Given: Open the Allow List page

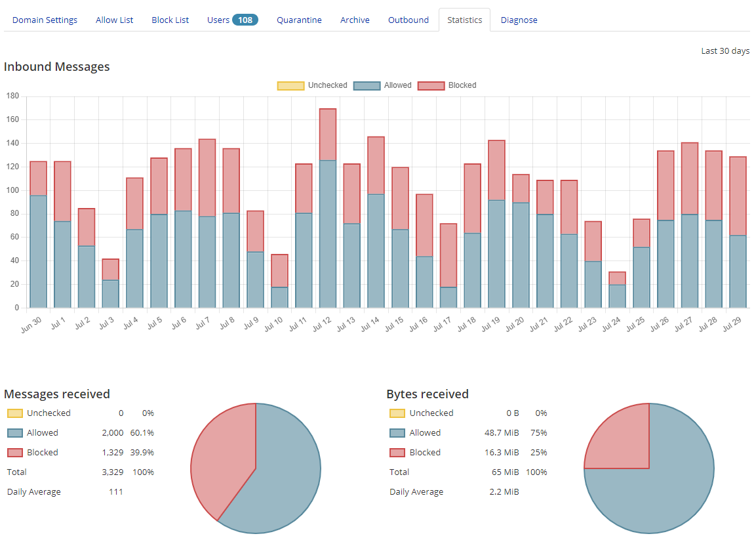Looking at the screenshot, I should point(114,20).
